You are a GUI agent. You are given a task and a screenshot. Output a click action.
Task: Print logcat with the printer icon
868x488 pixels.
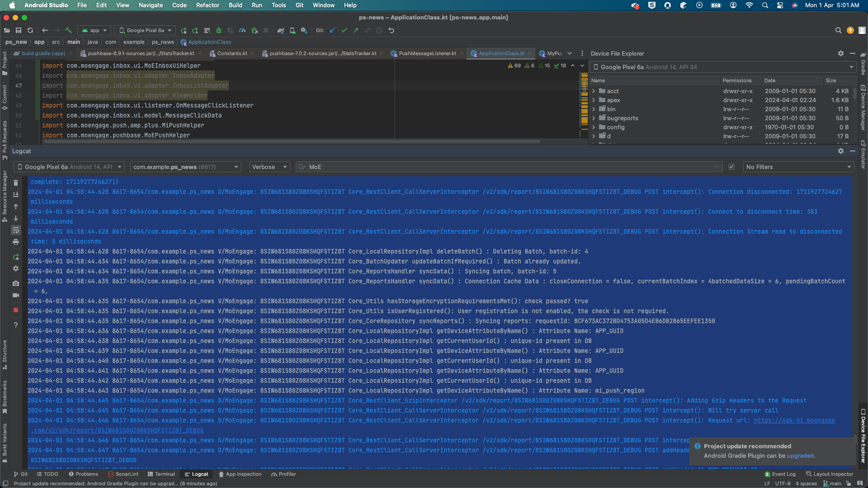pyautogui.click(x=16, y=242)
